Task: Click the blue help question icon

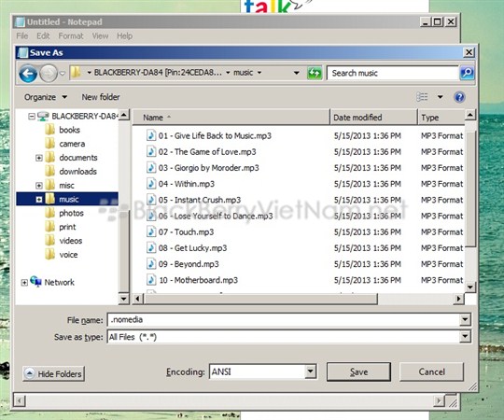Action: coord(459,97)
